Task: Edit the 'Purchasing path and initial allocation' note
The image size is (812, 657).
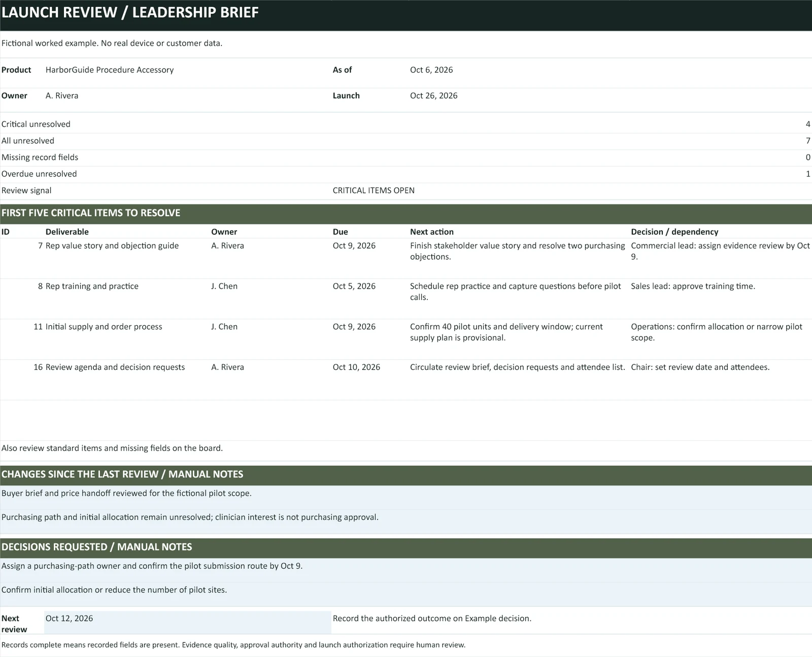Action: coord(406,522)
